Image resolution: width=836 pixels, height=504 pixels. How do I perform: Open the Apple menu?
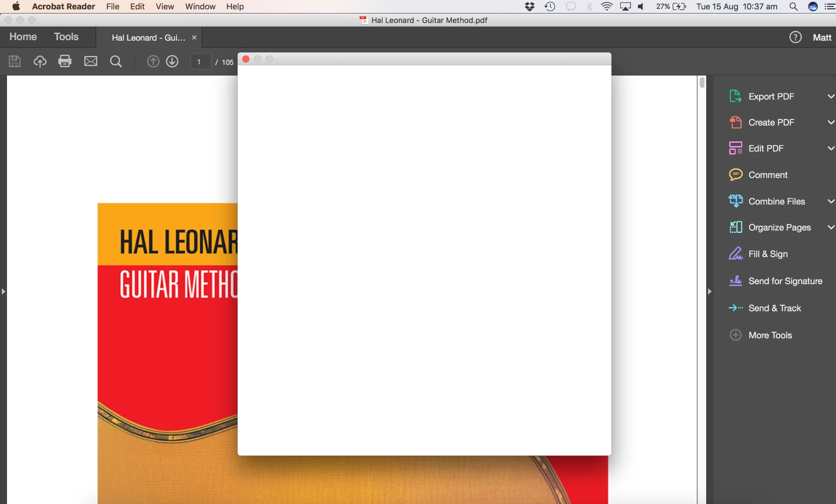pos(16,7)
